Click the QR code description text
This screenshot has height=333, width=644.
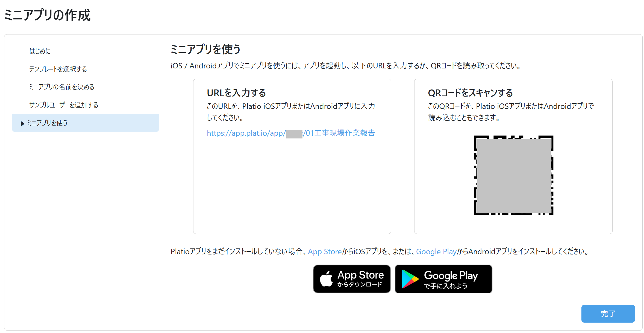pos(511,112)
